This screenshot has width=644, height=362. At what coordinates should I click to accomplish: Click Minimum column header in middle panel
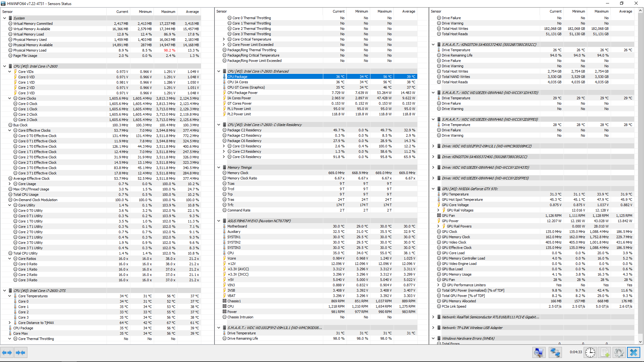click(358, 11)
